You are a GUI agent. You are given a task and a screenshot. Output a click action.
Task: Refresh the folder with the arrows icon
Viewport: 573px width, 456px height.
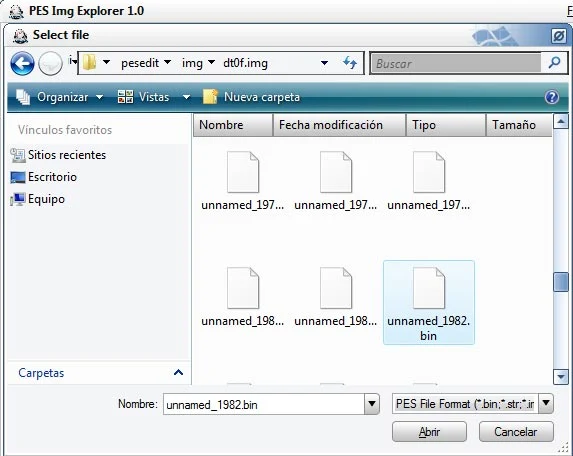click(x=350, y=63)
